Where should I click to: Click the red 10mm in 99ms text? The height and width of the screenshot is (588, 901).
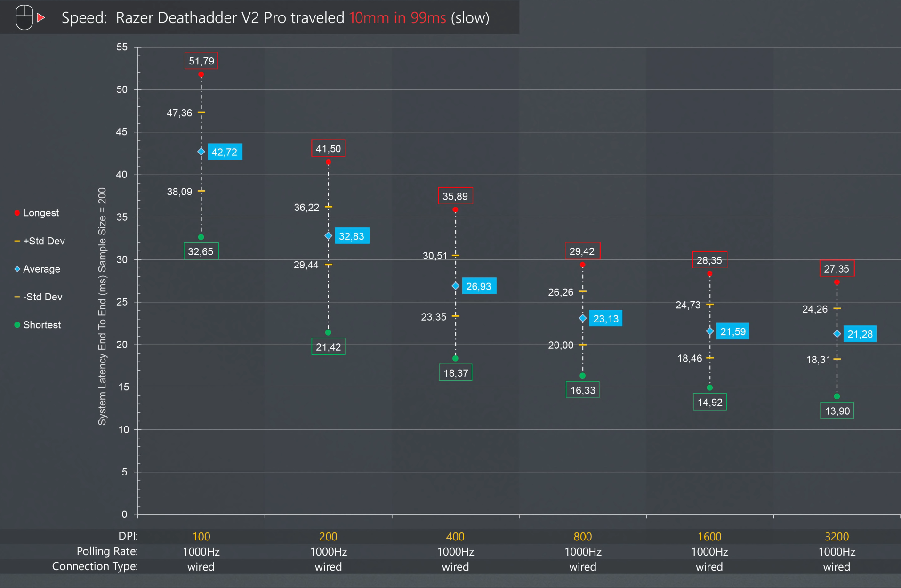397,18
